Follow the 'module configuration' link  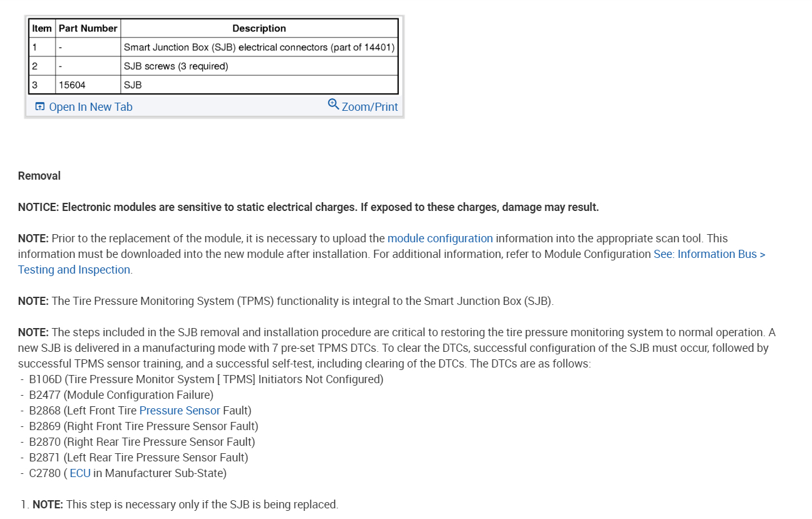tap(440, 239)
